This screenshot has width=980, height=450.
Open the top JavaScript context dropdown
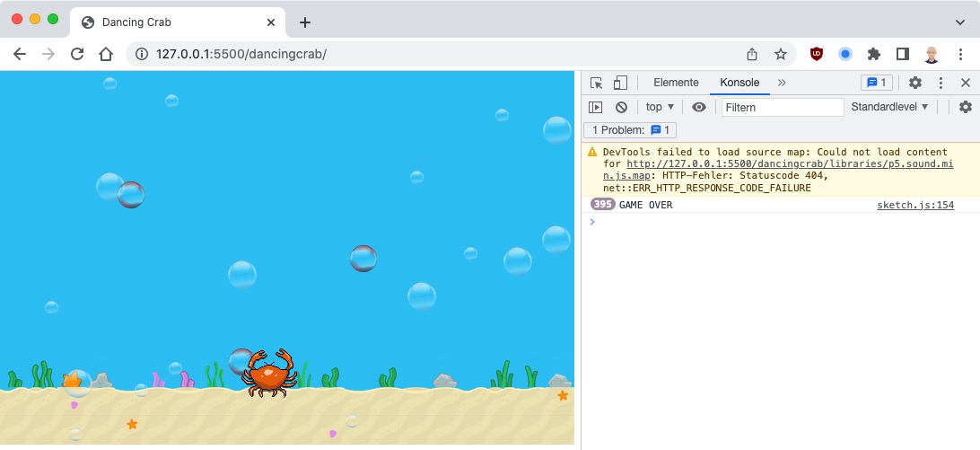660,107
